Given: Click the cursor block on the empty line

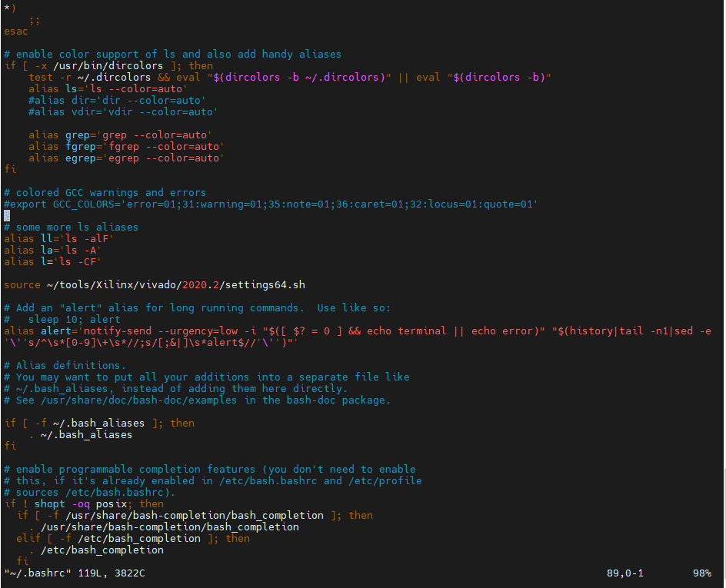Looking at the screenshot, I should coord(7,216).
